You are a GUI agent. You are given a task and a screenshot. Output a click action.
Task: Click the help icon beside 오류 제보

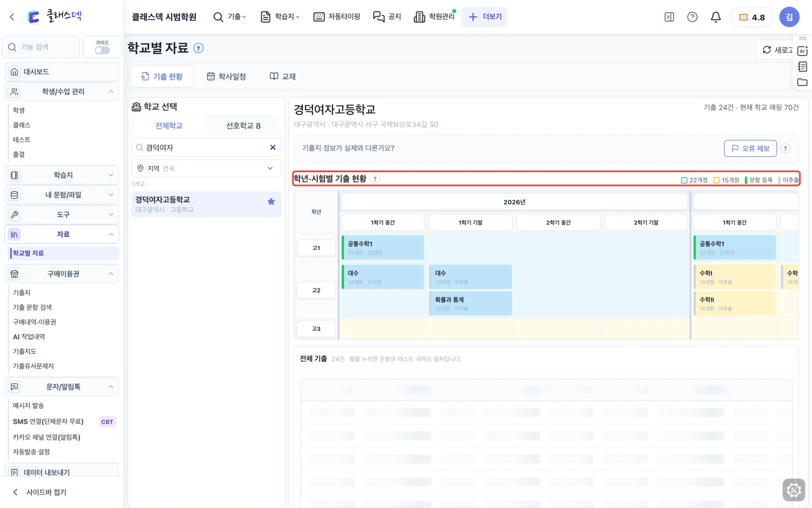pos(785,148)
